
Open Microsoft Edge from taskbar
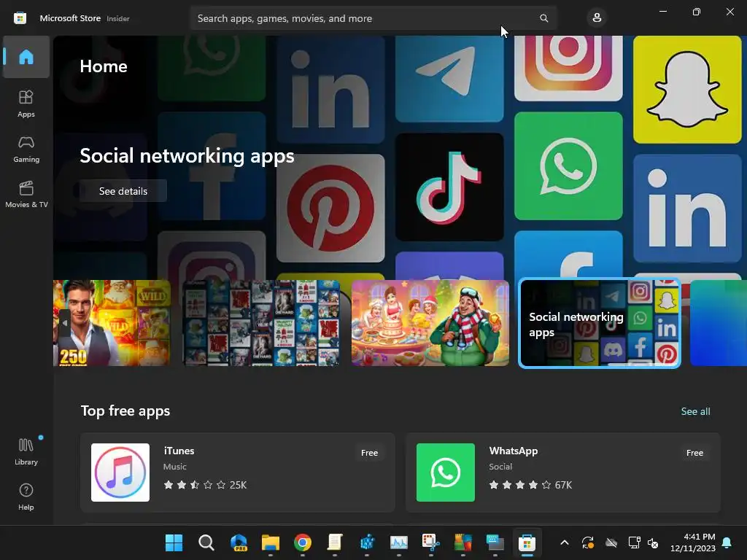click(239, 542)
